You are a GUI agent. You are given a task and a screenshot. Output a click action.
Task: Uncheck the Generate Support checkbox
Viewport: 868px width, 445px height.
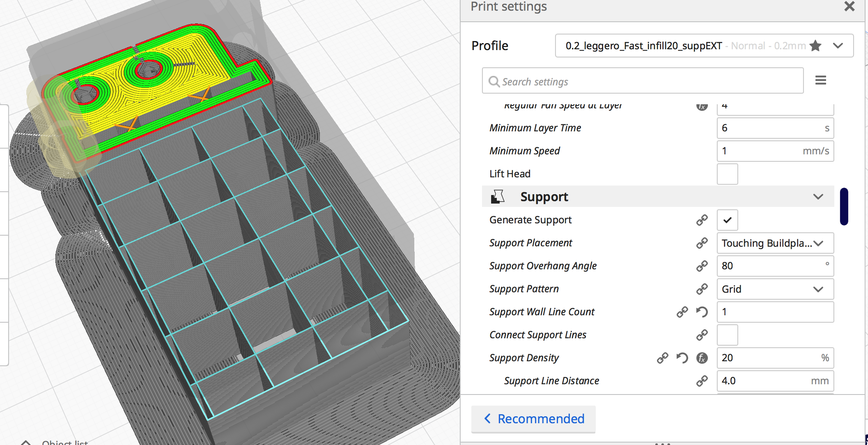(x=727, y=220)
